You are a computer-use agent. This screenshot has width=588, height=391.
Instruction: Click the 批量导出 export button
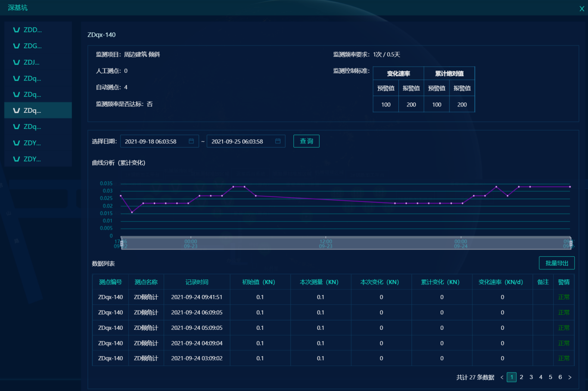click(x=557, y=263)
